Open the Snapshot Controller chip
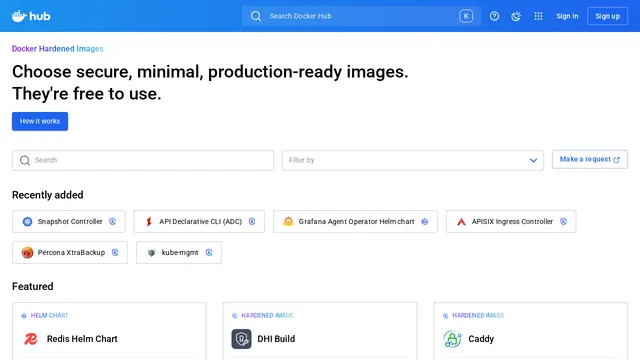Image resolution: width=640 pixels, height=360 pixels. pyautogui.click(x=69, y=221)
